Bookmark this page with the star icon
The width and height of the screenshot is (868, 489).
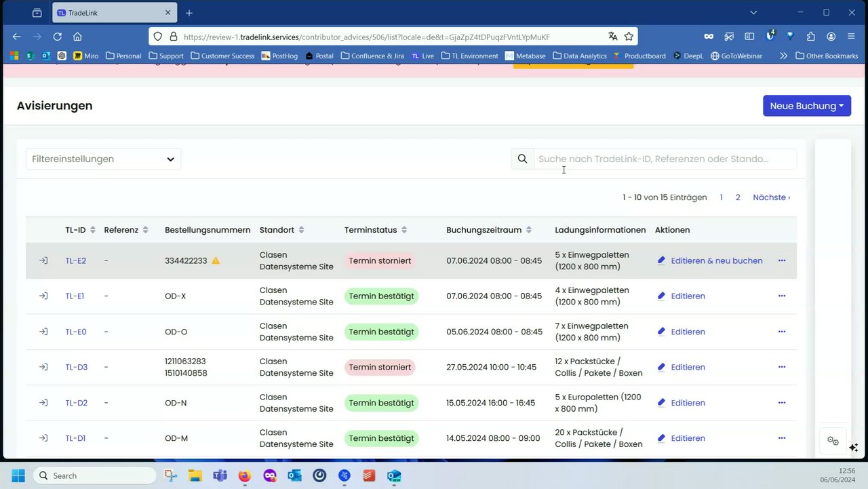pyautogui.click(x=629, y=37)
